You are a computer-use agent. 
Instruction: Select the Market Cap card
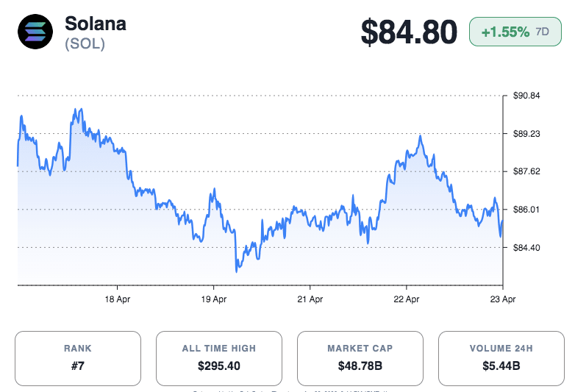(x=360, y=358)
